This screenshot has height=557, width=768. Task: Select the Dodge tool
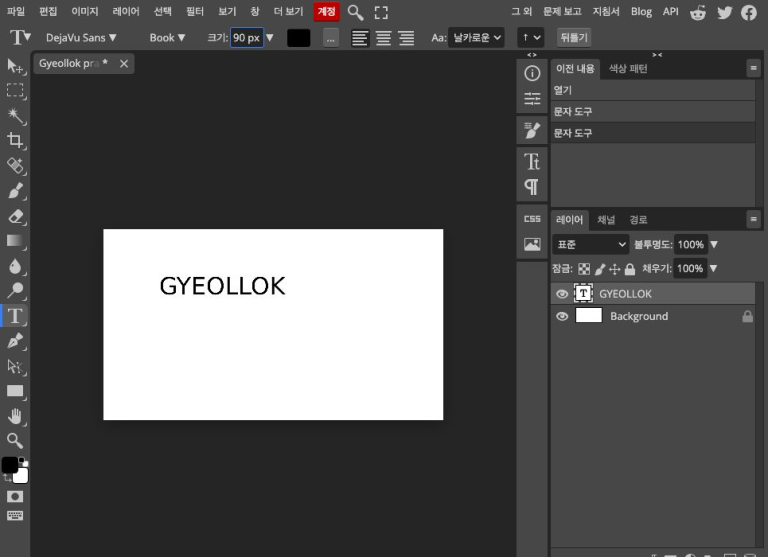pyautogui.click(x=15, y=291)
